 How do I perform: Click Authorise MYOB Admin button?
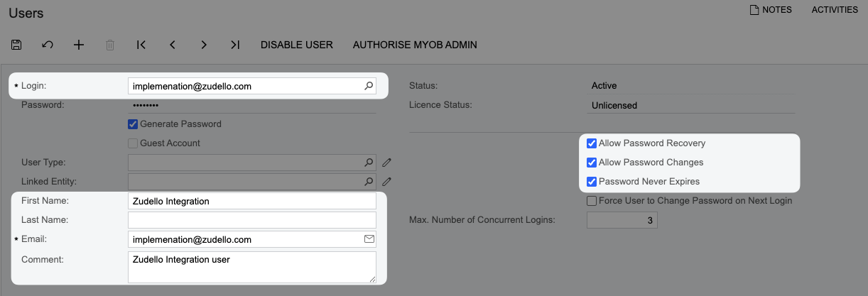click(415, 45)
